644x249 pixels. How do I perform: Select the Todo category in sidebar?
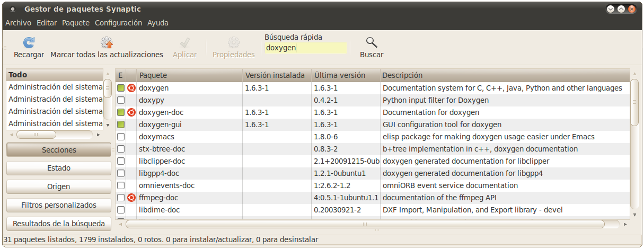[x=55, y=75]
